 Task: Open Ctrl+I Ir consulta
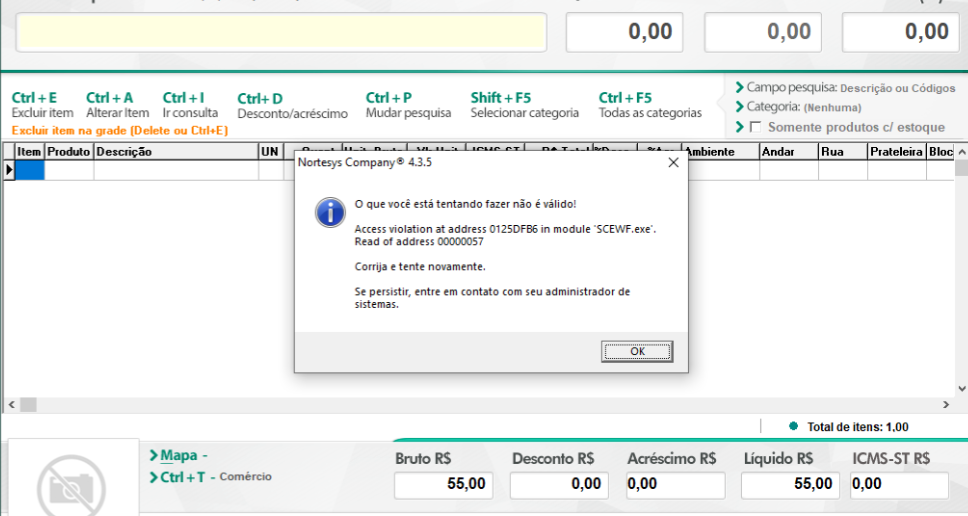[x=190, y=105]
